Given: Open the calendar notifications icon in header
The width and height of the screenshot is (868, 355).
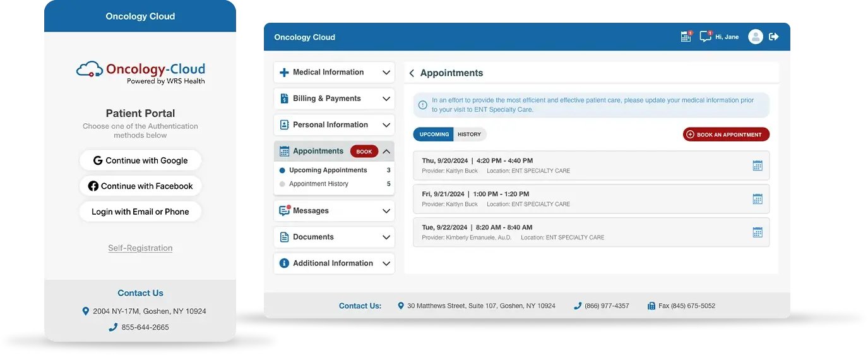Looking at the screenshot, I should [x=686, y=37].
